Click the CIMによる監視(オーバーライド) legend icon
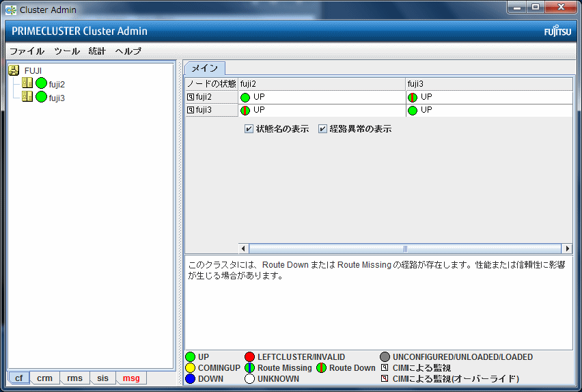The width and height of the screenshot is (582, 392). point(385,378)
